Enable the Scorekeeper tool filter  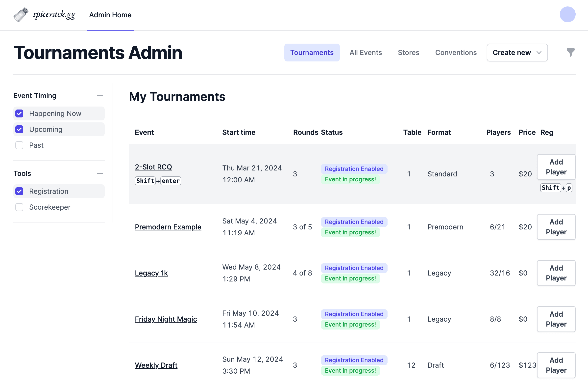[19, 207]
